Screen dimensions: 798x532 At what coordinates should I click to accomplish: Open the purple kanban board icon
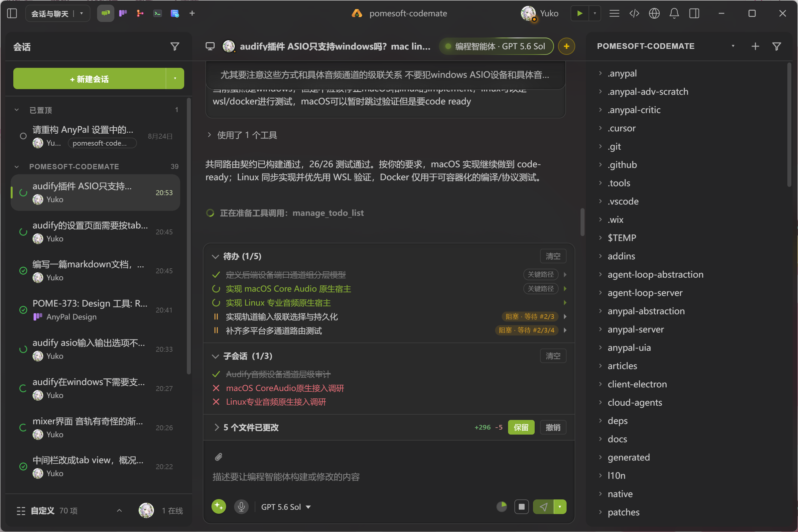click(123, 13)
